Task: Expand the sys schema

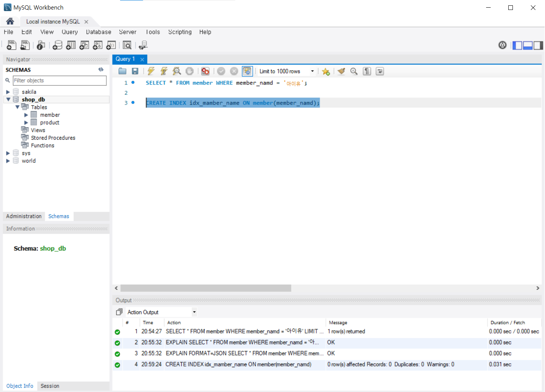Action: [8, 153]
